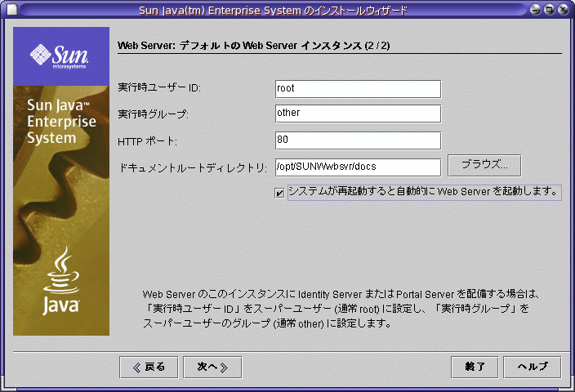
Task: Click the システムが再起動すると自動的に checkbox label
Action: [x=424, y=192]
